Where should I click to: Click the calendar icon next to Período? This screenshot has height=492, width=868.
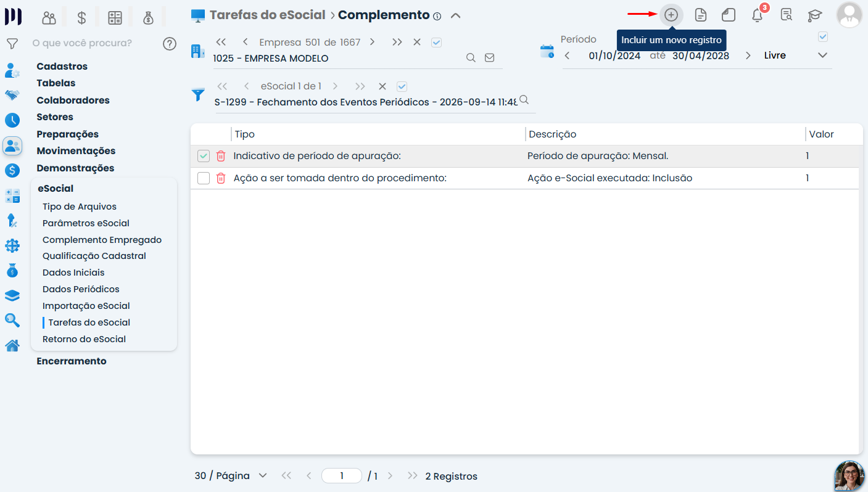(x=547, y=51)
